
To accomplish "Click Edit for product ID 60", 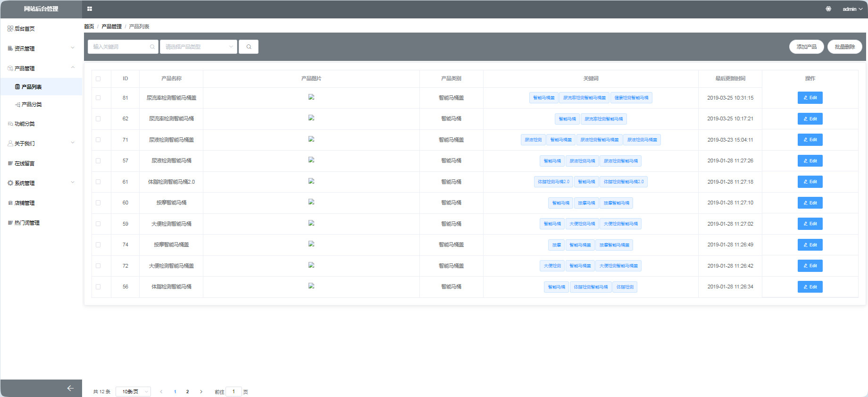I will 810,203.
